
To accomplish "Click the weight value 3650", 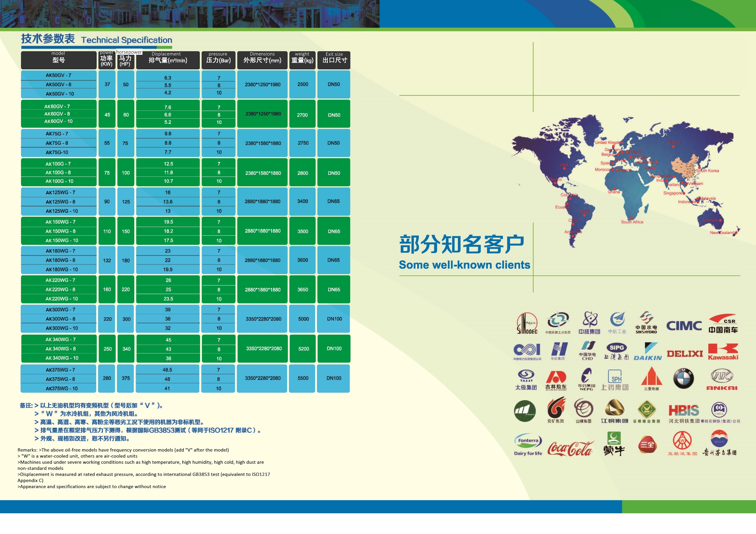I will [x=303, y=290].
